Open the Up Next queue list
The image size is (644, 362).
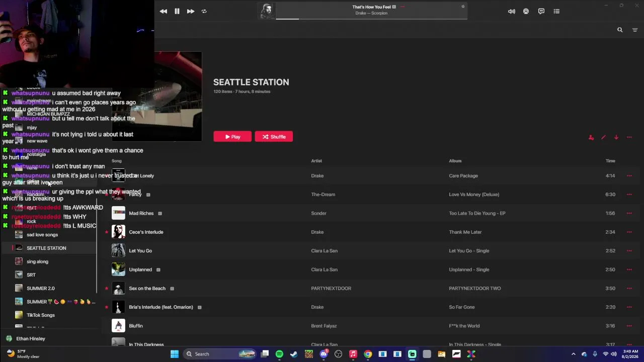556,11
